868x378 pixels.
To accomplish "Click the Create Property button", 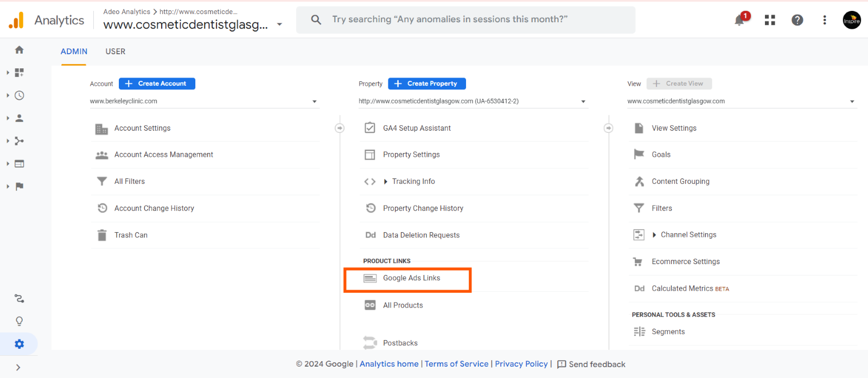I will [x=427, y=84].
